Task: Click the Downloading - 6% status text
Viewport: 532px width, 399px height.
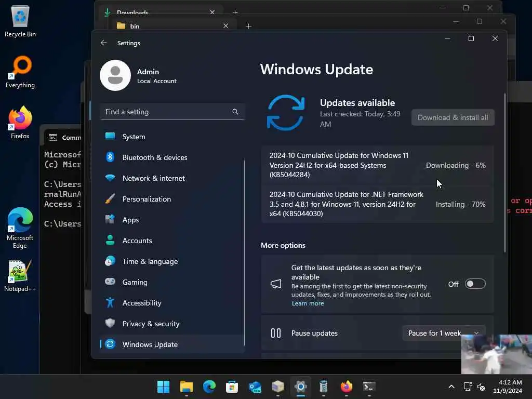Action: [456, 165]
